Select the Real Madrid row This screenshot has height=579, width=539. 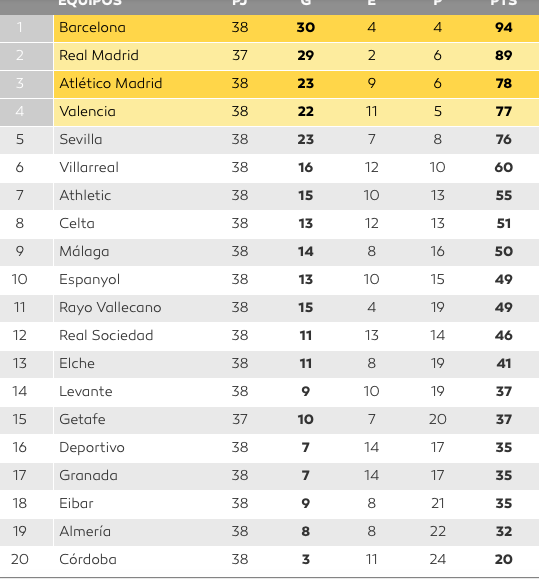[x=270, y=56]
